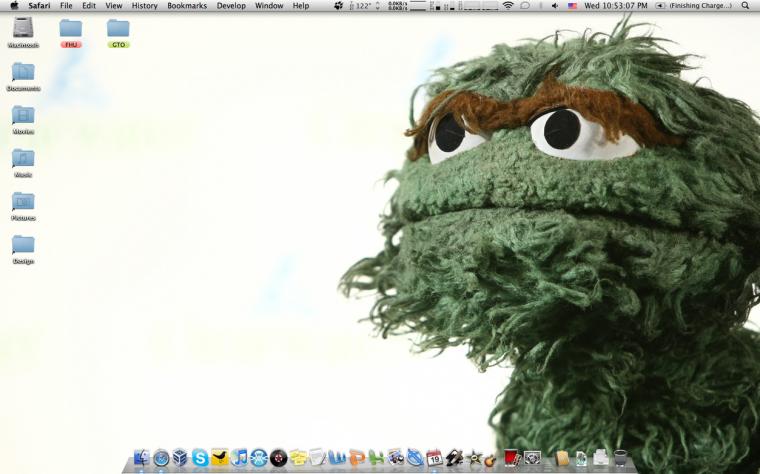Open the Bookmarks menu
The height and width of the screenshot is (474, 760).
coord(187,6)
